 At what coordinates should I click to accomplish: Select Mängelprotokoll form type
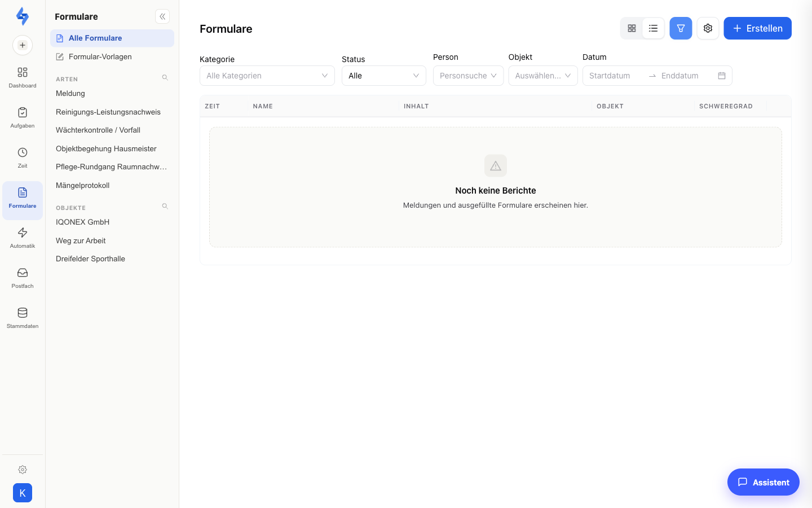112,185
